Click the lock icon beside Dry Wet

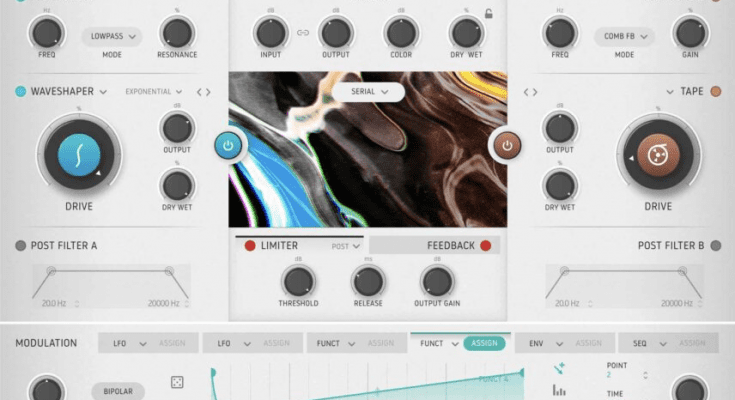coord(488,14)
